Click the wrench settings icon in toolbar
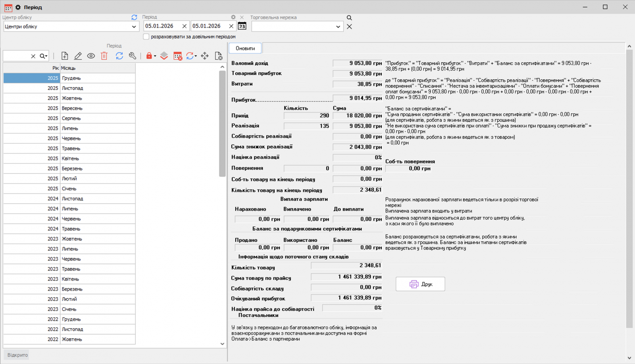Screen dimensions: 635x364 (133, 56)
